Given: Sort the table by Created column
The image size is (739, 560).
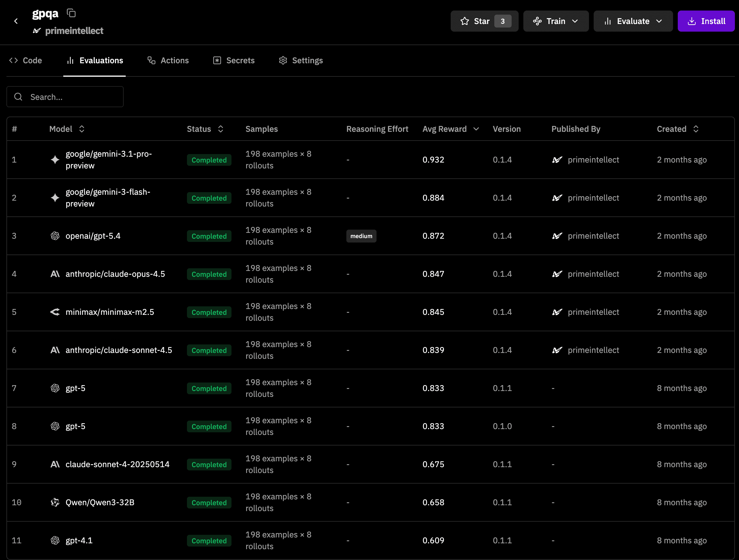Looking at the screenshot, I should (x=678, y=129).
